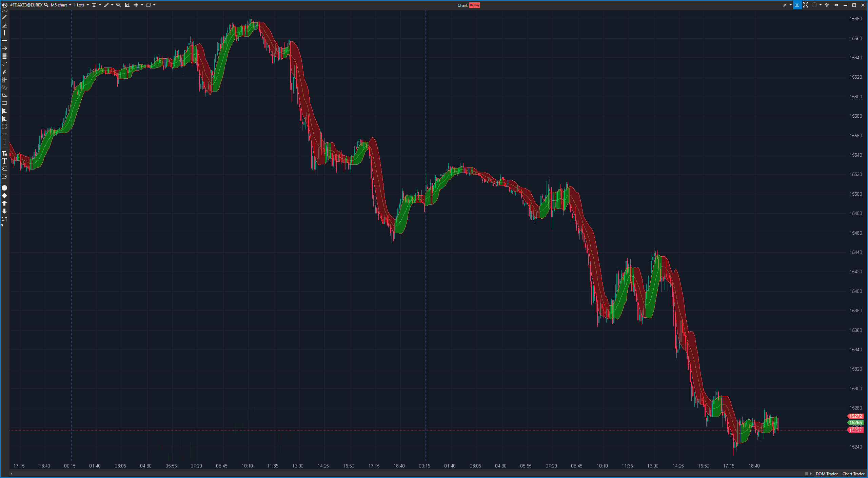Click the zoom magnifier toolbar icon
The height and width of the screenshot is (478, 868).
click(x=118, y=5)
